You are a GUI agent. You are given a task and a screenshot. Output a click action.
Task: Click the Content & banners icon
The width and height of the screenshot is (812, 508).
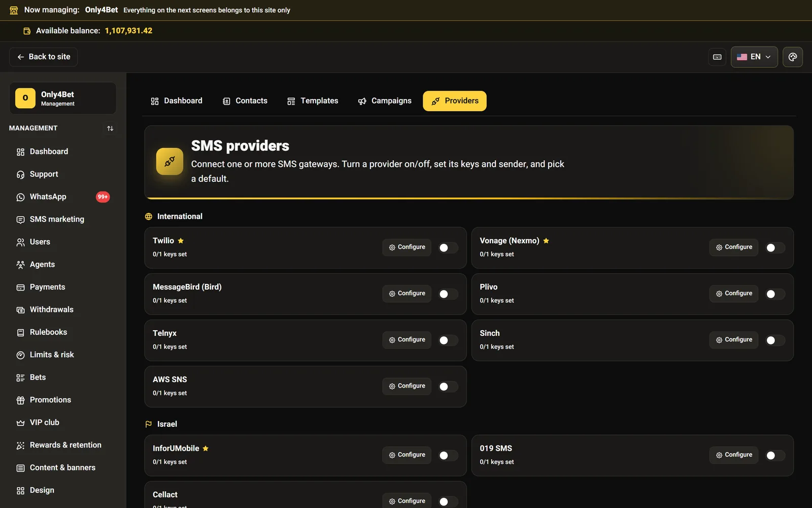20,468
